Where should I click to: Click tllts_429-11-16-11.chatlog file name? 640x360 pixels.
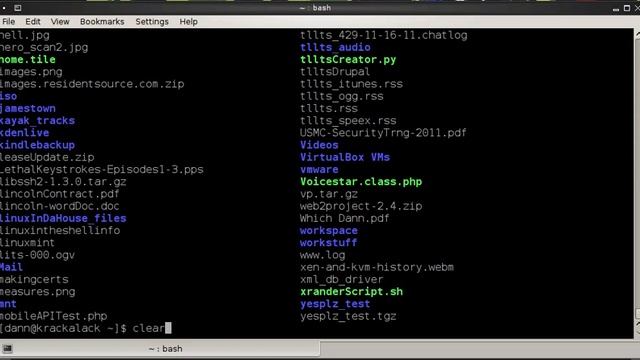tap(384, 35)
